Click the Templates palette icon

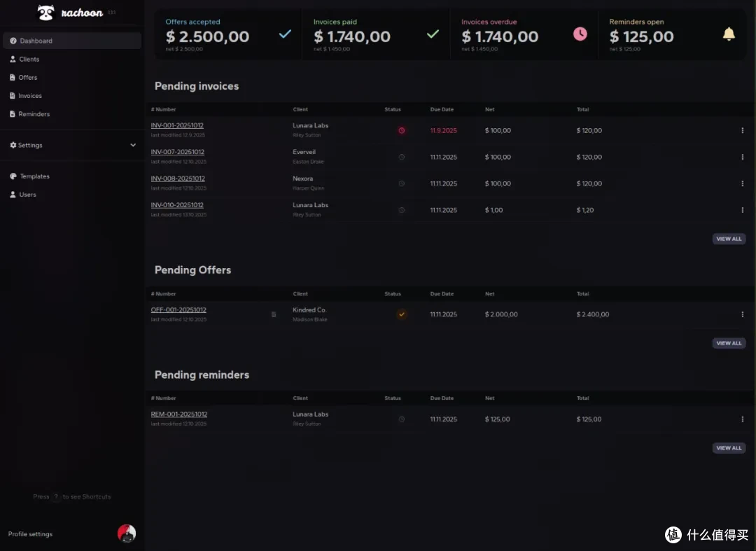tap(13, 176)
